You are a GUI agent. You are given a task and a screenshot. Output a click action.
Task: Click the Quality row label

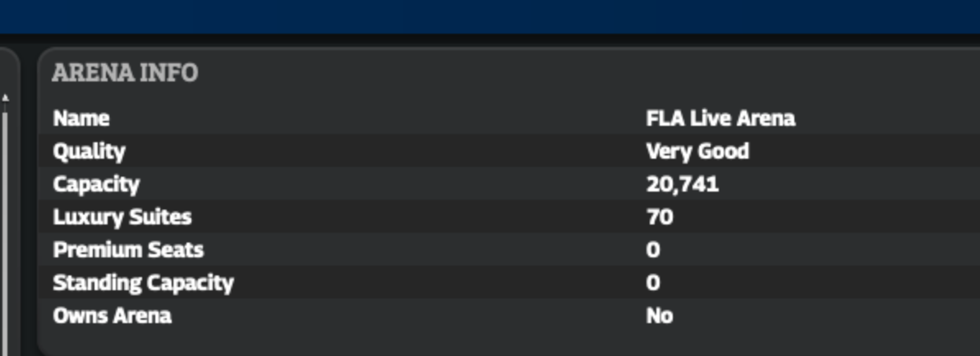89,151
